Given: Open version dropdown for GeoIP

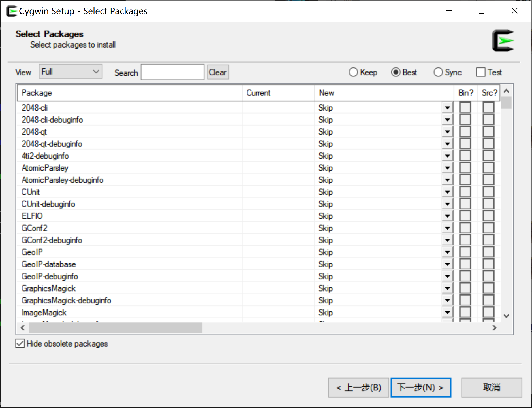Looking at the screenshot, I should (x=447, y=252).
